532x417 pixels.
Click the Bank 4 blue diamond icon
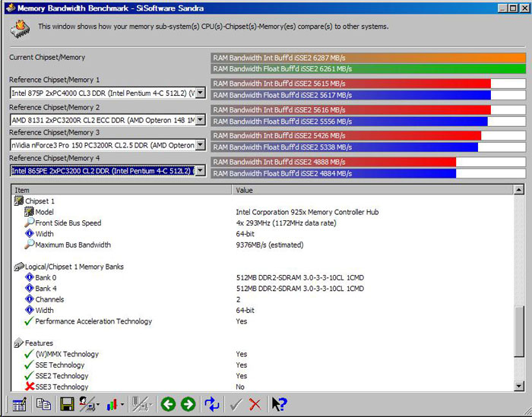coord(30,288)
